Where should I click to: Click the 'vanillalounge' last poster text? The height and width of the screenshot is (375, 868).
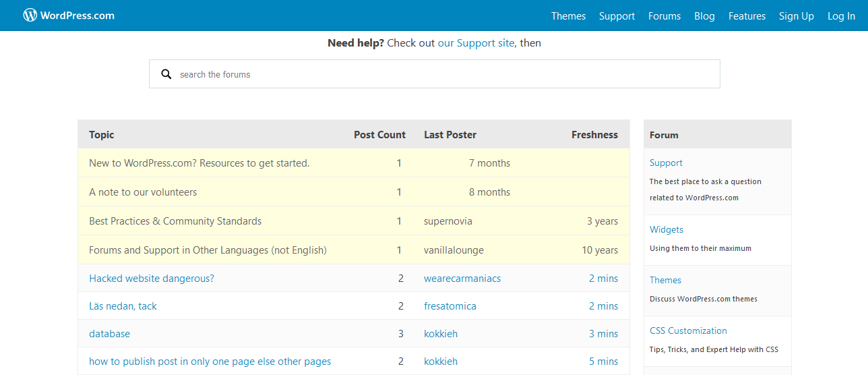454,250
